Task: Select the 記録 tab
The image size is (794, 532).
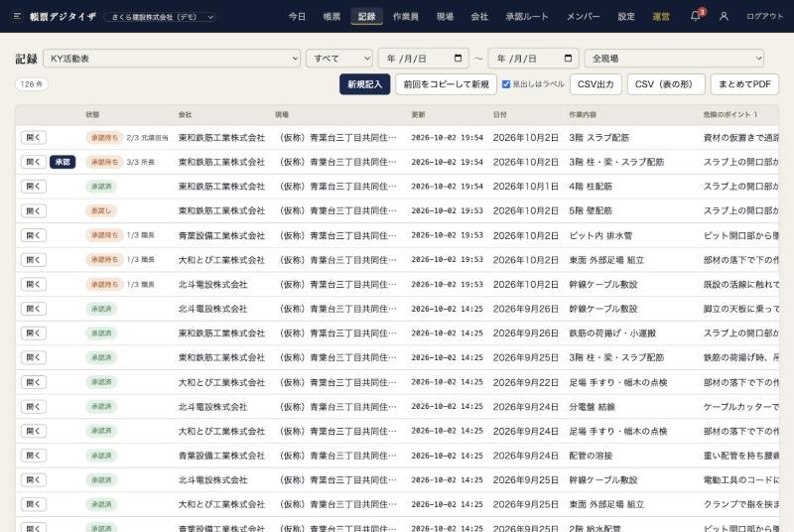Action: (366, 16)
